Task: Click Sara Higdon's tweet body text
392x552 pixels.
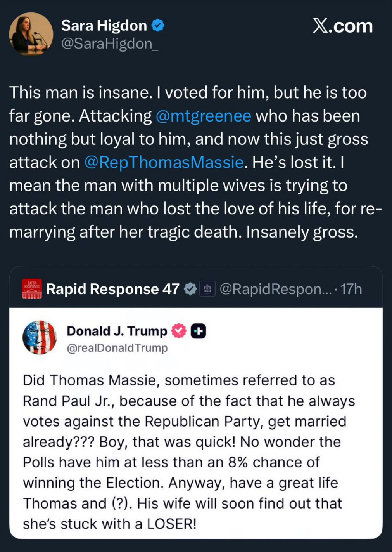Action: tap(189, 162)
